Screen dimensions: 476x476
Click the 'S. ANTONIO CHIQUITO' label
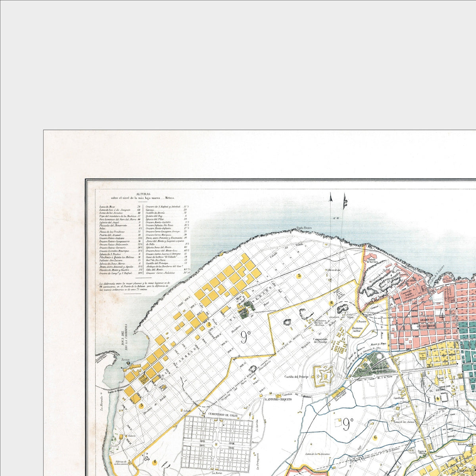tap(278, 400)
